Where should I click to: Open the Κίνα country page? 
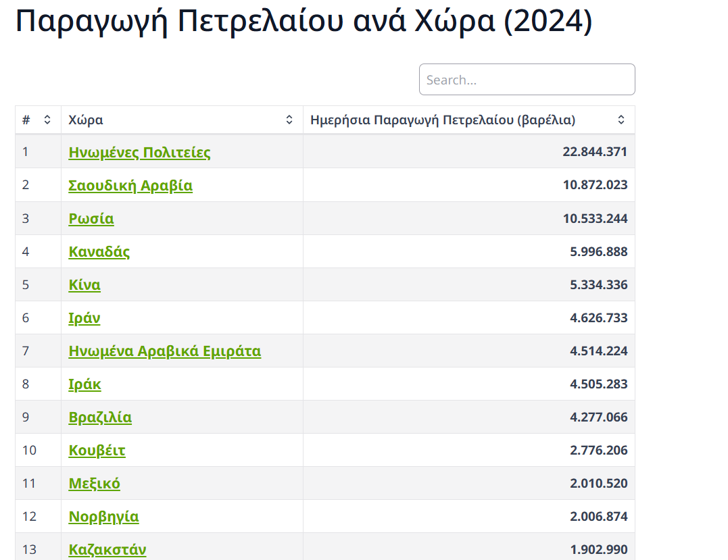tap(84, 285)
